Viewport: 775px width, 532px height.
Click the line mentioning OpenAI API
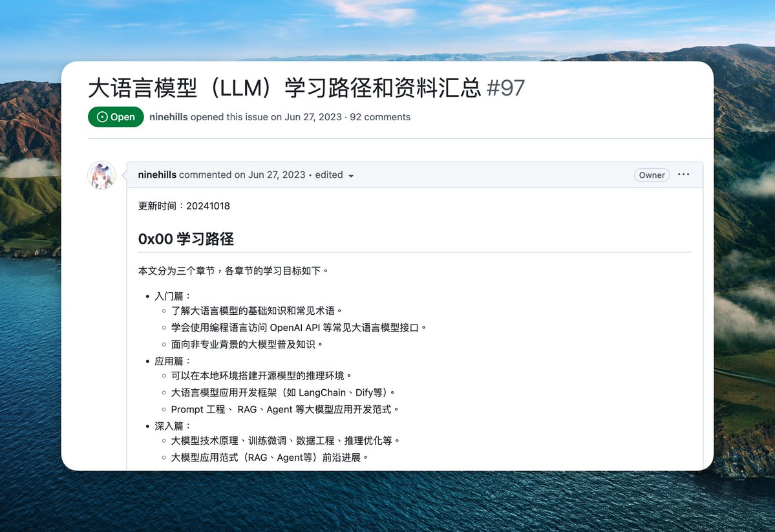[x=299, y=328]
